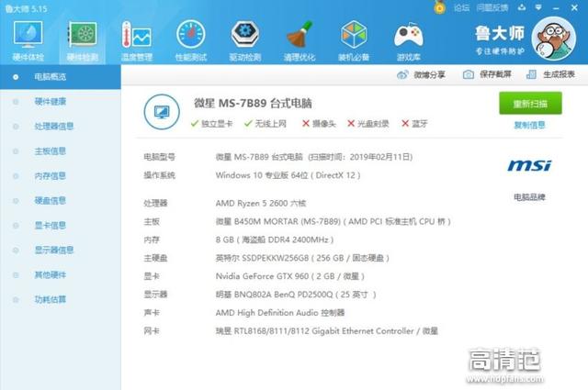Click the 独立显卡 checkmark indicator
This screenshot has height=390, width=588.
211,123
